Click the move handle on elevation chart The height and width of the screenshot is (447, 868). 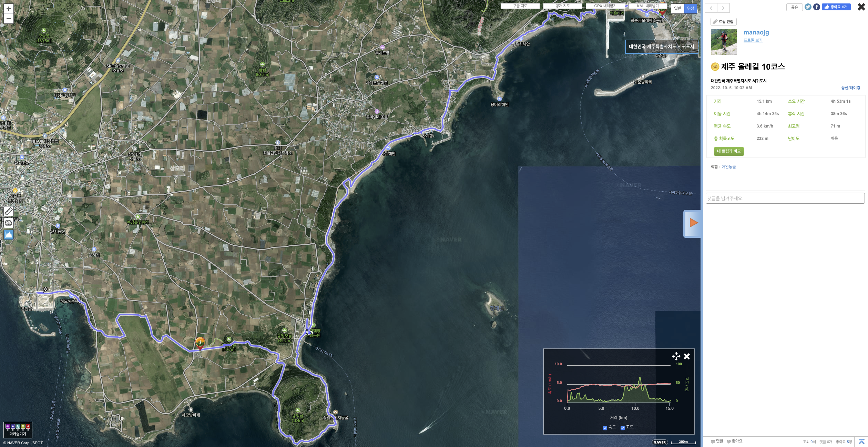pyautogui.click(x=676, y=356)
